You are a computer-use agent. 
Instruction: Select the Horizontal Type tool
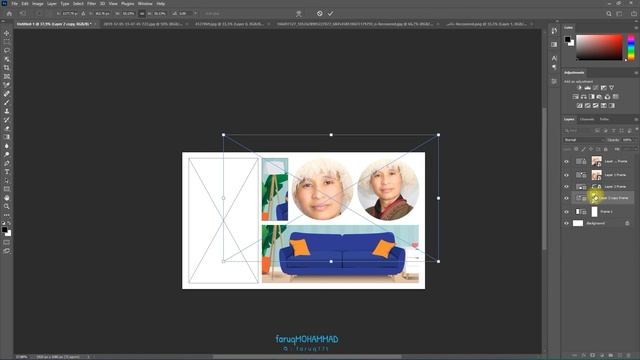point(7,172)
